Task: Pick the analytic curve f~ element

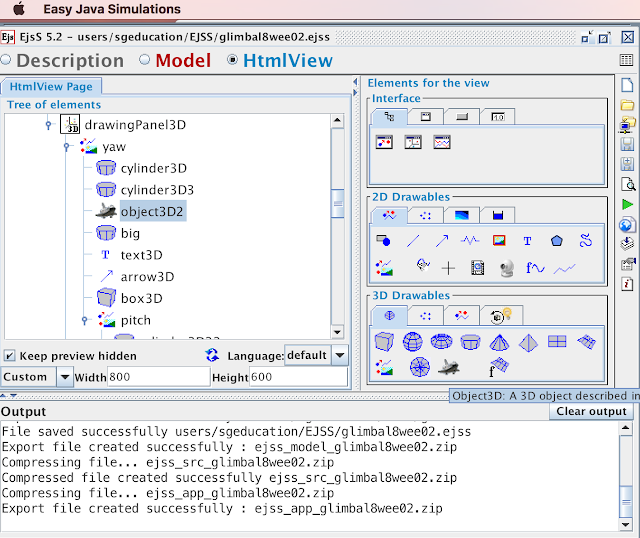Action: point(535,268)
